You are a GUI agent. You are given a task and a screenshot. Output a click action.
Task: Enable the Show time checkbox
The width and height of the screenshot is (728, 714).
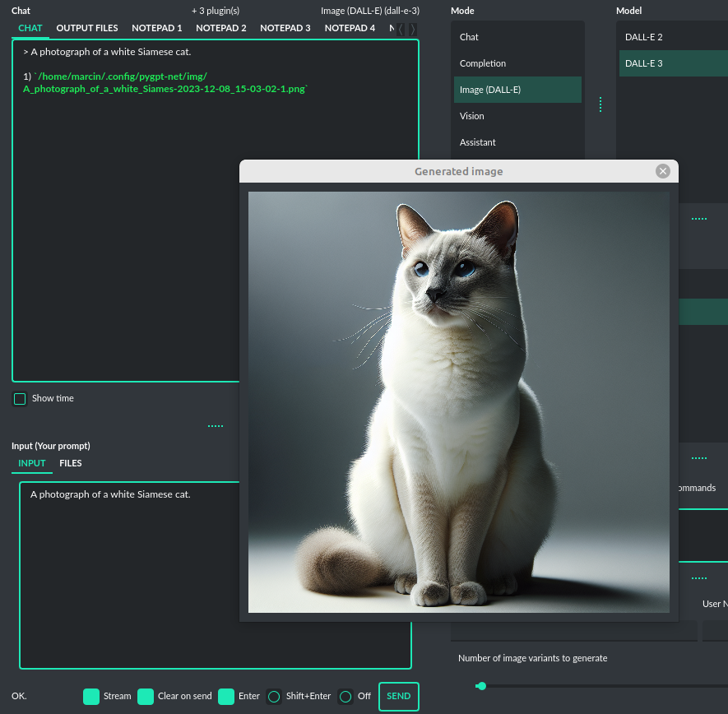pos(20,399)
